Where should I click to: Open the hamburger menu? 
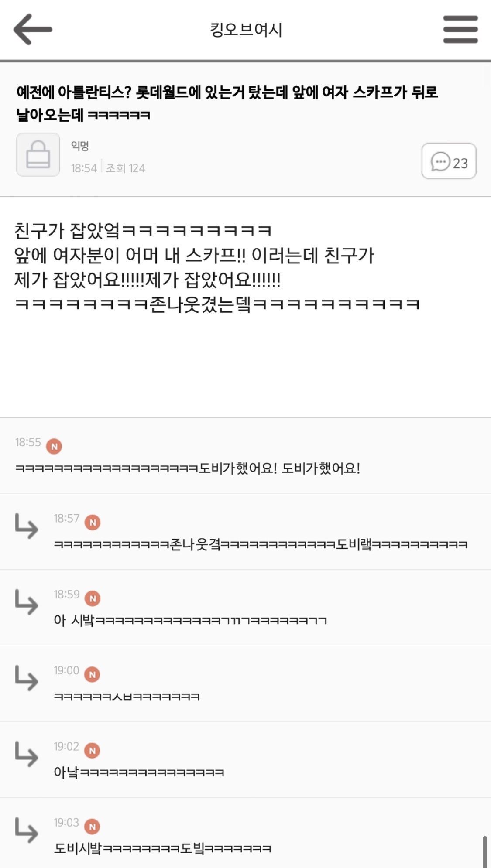click(460, 29)
